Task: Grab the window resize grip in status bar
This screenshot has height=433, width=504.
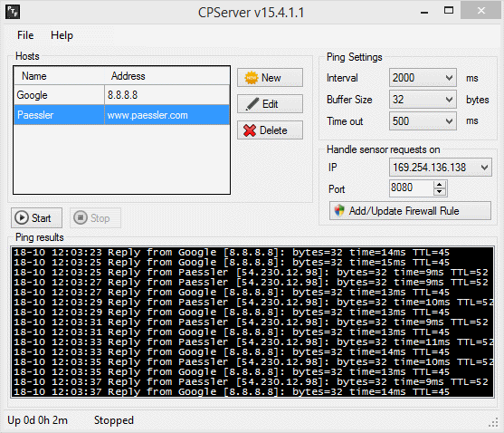Action: [x=493, y=423]
